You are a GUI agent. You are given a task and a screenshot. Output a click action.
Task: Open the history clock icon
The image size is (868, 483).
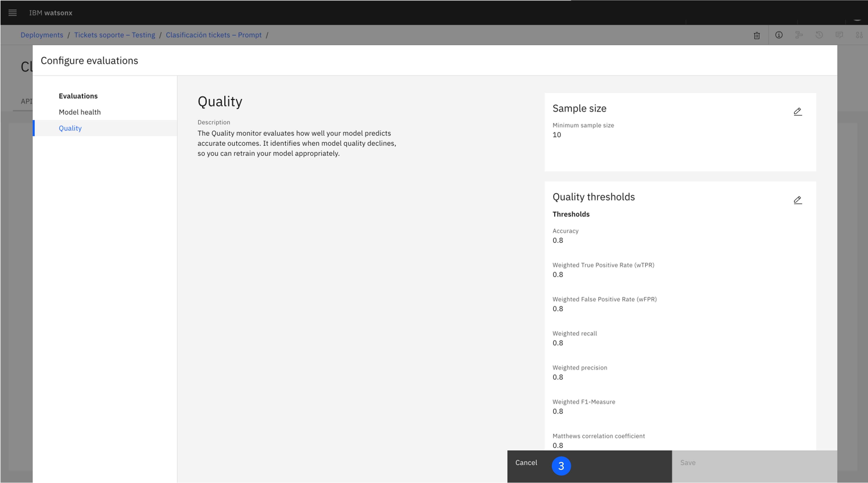[819, 35]
